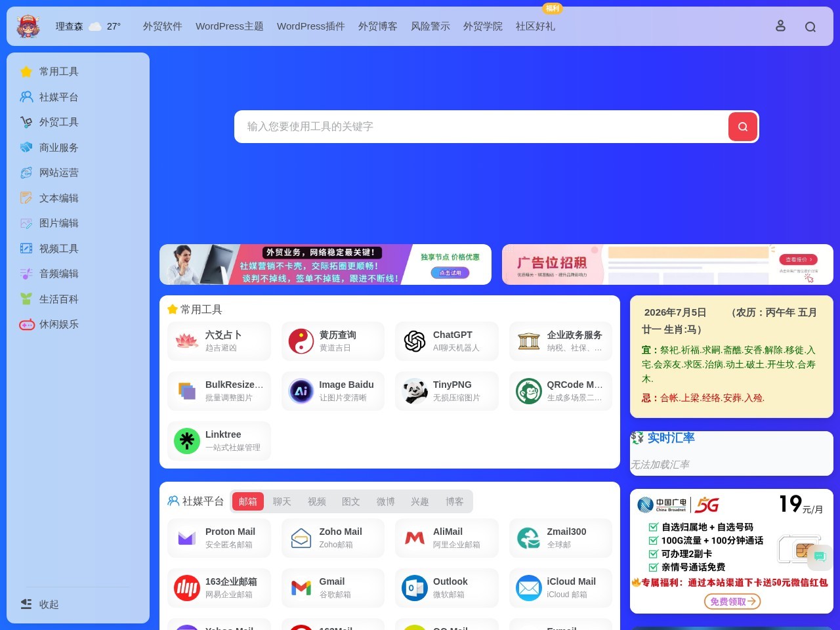The width and height of the screenshot is (840, 630).
Task: Click the red search submit button
Action: point(743,127)
